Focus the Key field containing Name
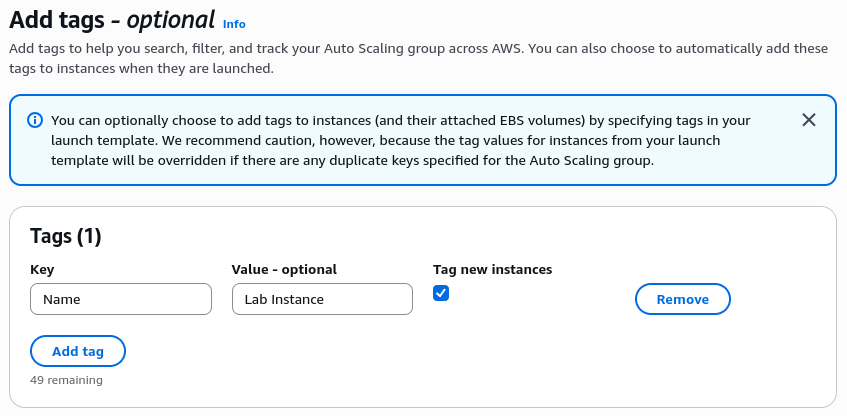 click(121, 299)
